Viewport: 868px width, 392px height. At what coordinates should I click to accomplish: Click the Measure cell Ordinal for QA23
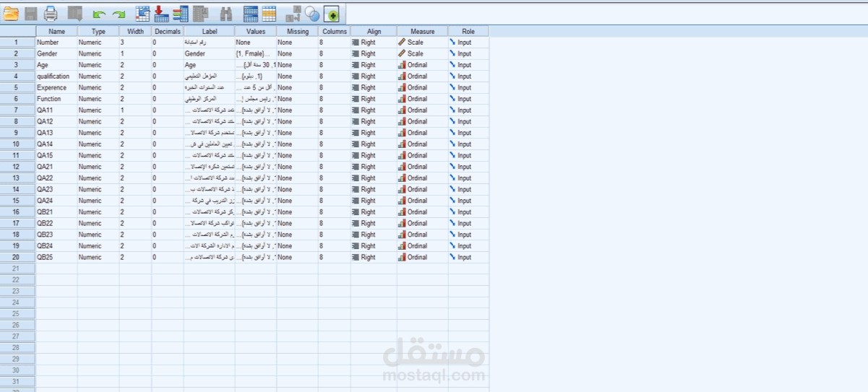(x=422, y=189)
